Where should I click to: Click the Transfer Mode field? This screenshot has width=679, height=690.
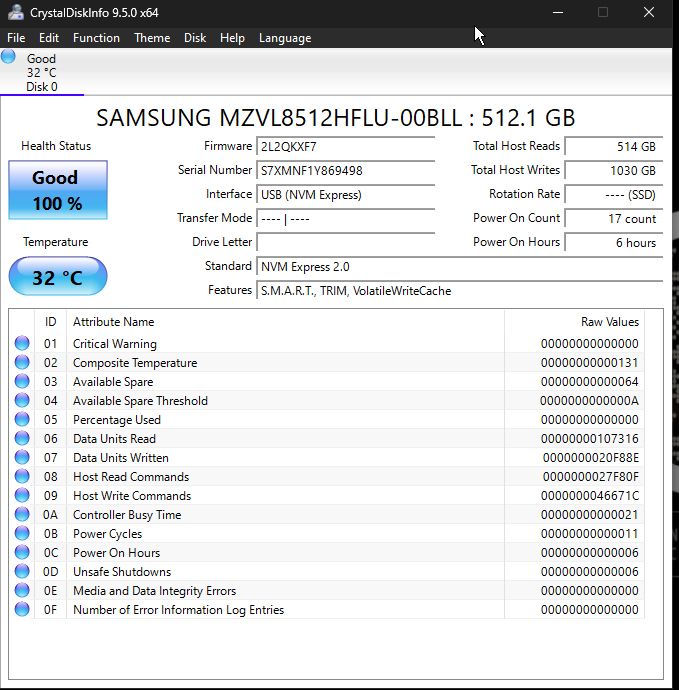[346, 218]
